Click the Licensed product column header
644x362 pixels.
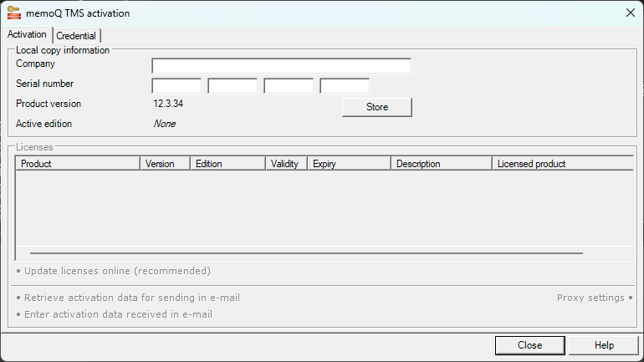click(563, 164)
